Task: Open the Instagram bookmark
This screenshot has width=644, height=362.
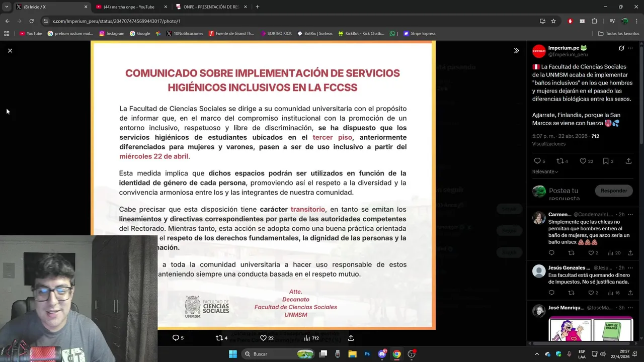Action: (x=112, y=34)
